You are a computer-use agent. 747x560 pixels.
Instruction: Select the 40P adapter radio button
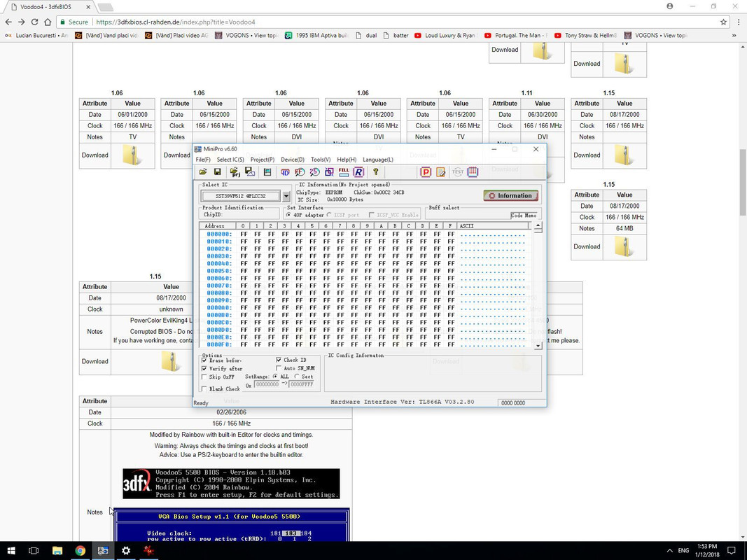289,215
